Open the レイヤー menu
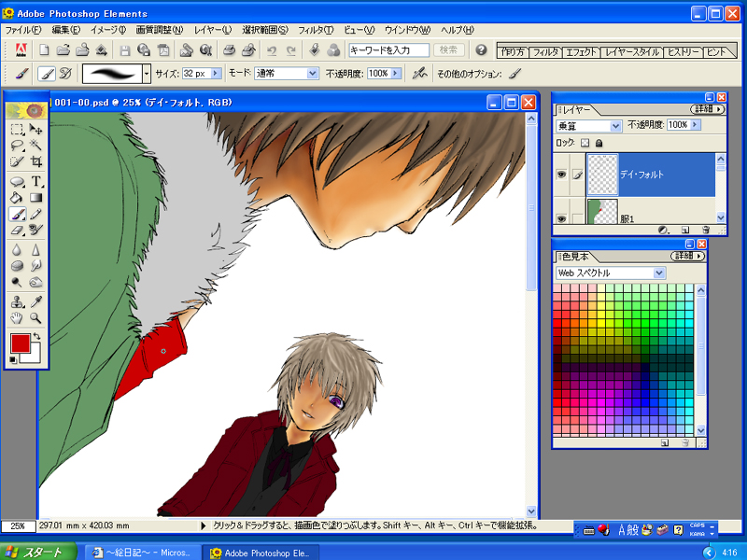This screenshot has width=747, height=560. [x=213, y=30]
